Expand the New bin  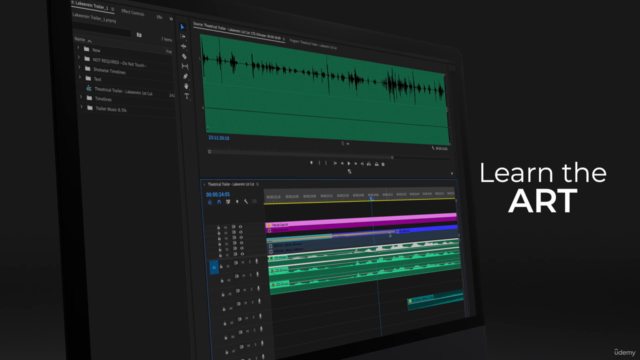pos(78,48)
